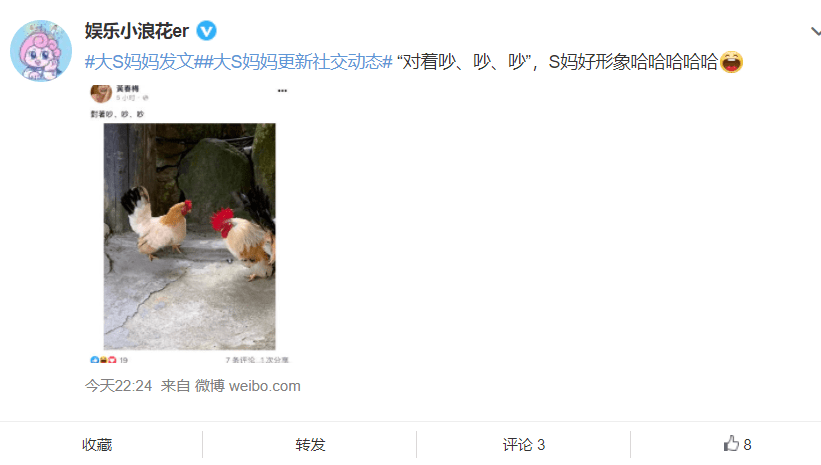The height and width of the screenshot is (465, 821).
Task: Click the small avatar inside embedded post
Action: coord(101,93)
